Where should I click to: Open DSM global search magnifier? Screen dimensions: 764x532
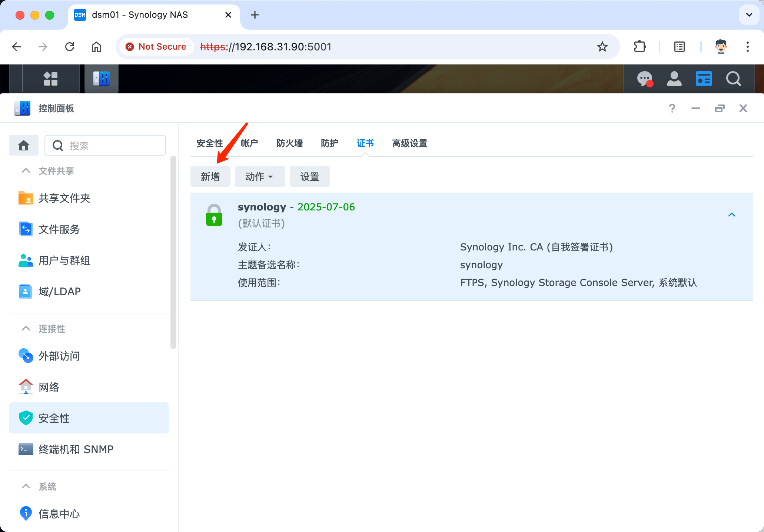(x=733, y=79)
